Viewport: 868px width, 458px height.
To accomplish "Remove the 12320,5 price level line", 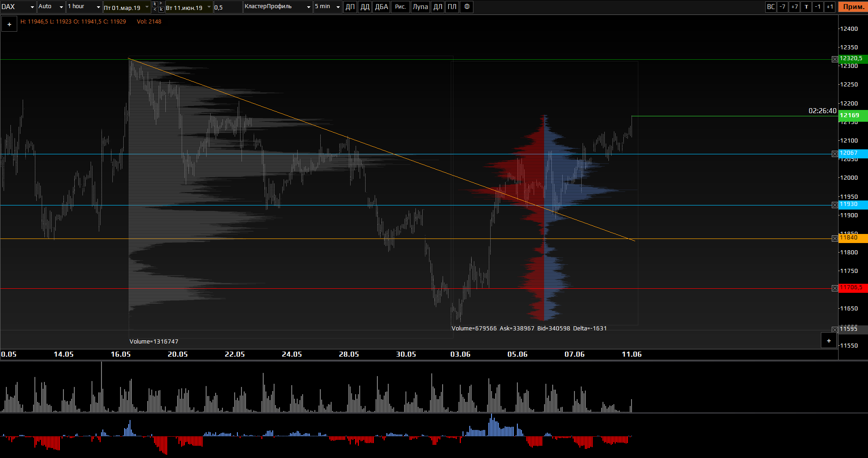I will 834,59.
